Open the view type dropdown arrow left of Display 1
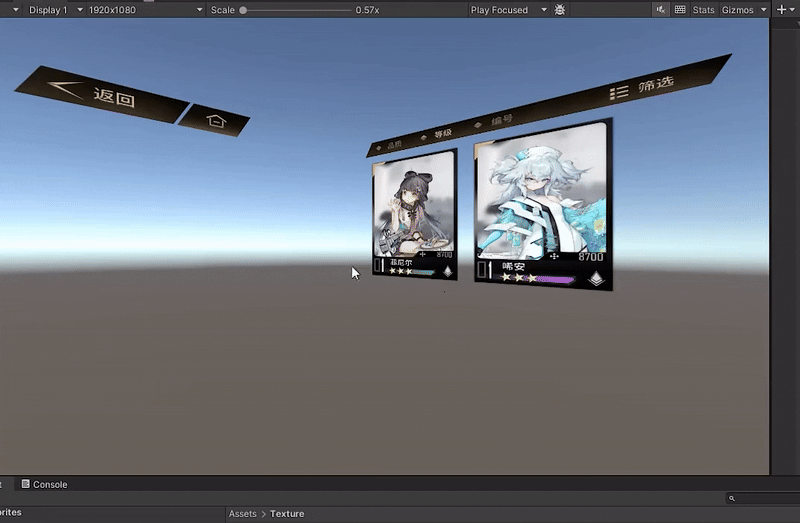 (15, 10)
